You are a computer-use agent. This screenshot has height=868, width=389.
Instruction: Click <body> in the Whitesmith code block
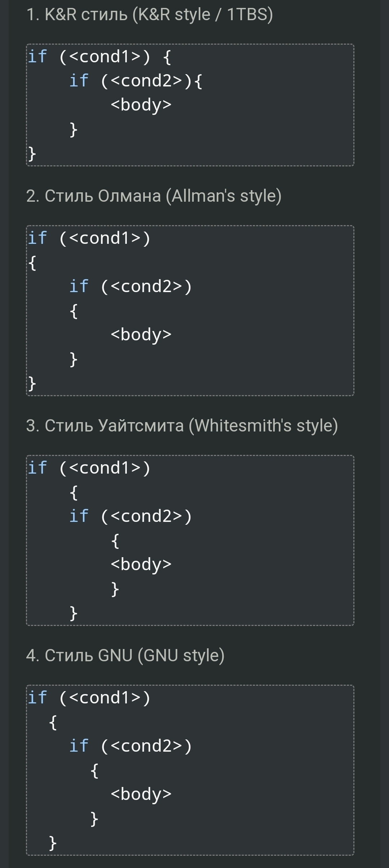click(141, 564)
